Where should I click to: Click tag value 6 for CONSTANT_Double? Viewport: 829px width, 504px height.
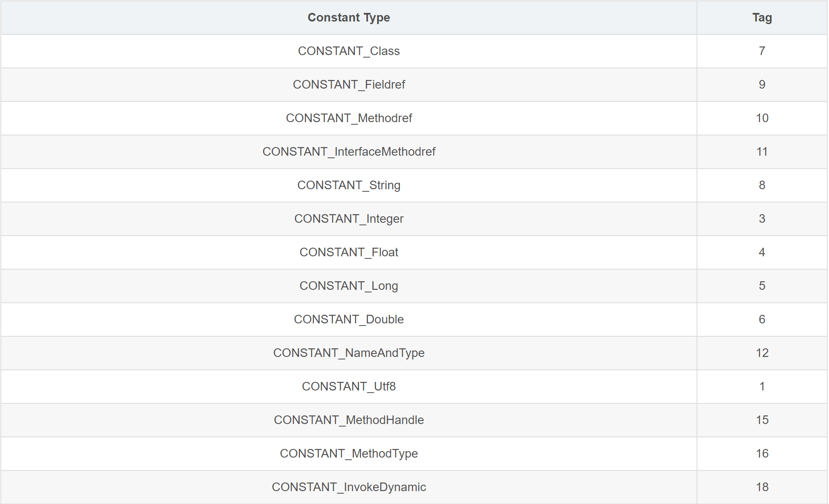(x=762, y=320)
